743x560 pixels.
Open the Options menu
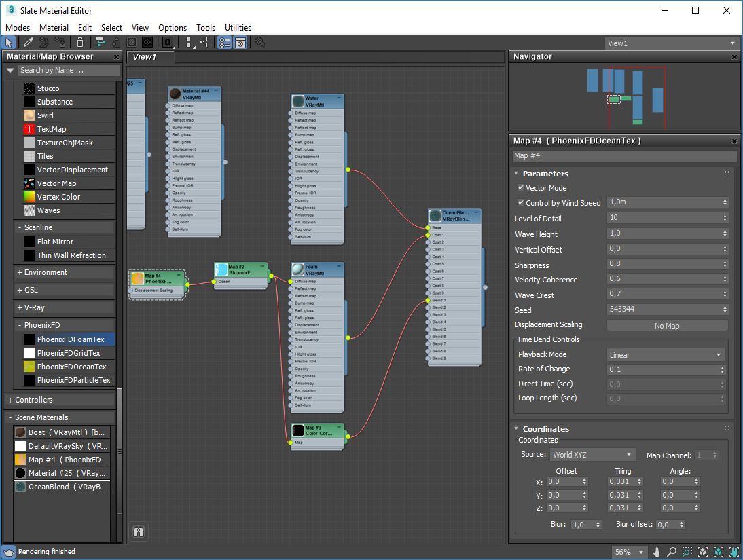coord(173,27)
